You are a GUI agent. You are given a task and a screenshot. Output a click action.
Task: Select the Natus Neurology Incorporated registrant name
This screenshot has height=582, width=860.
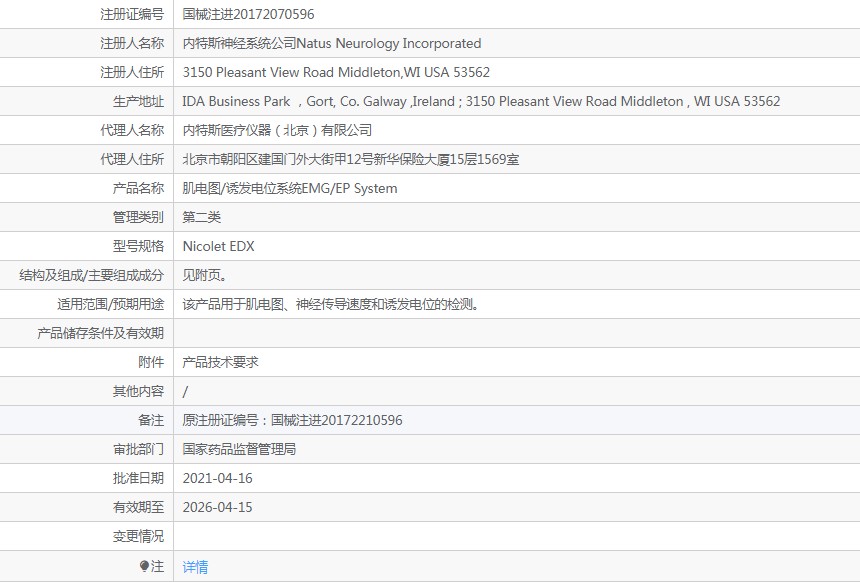(332, 43)
